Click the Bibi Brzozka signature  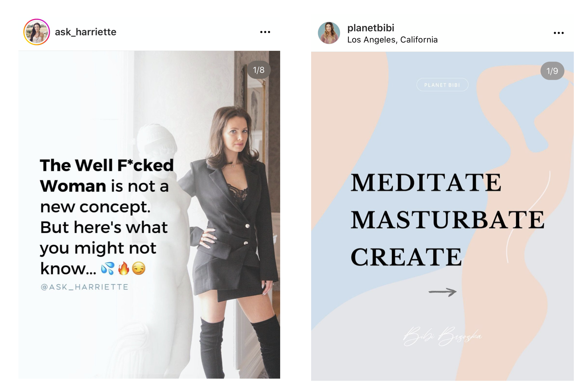442,336
